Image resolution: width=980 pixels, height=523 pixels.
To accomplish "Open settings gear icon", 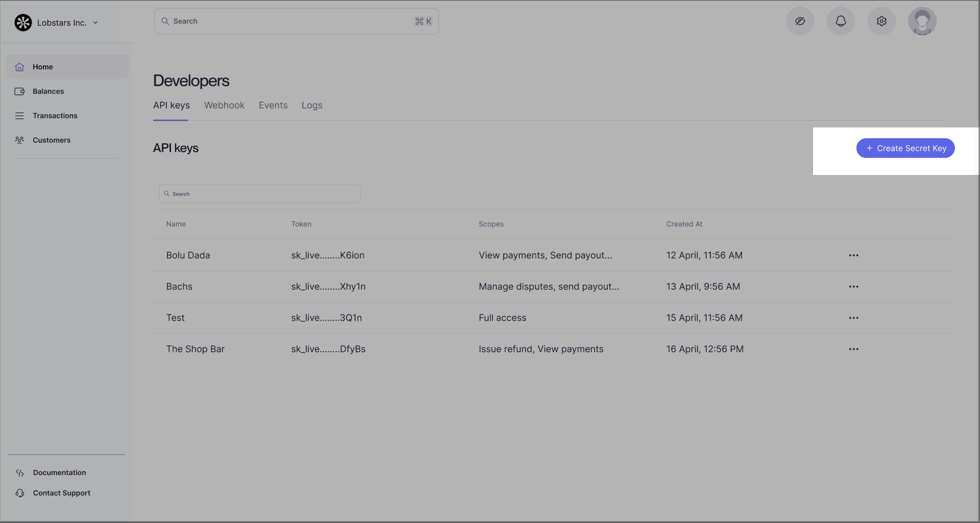I will (x=882, y=21).
